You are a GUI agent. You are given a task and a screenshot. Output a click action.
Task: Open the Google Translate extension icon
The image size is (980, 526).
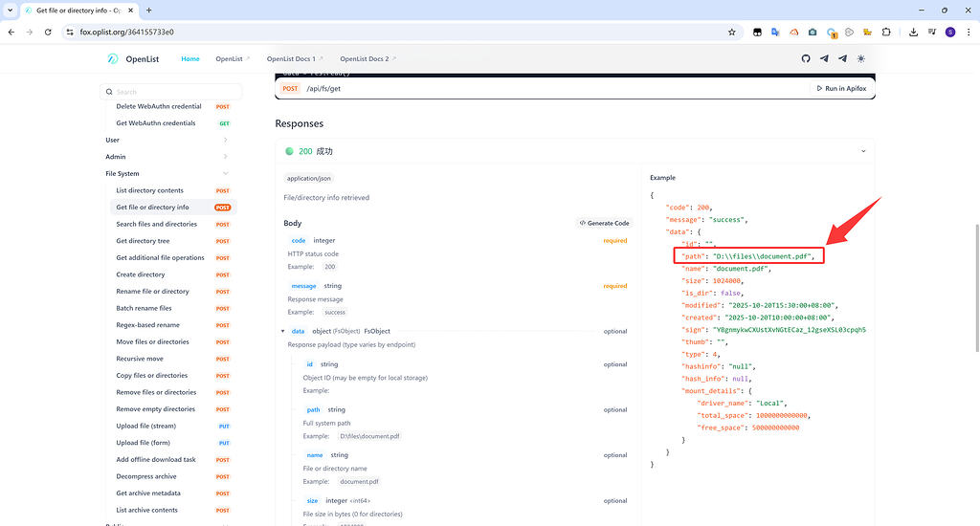pos(775,32)
